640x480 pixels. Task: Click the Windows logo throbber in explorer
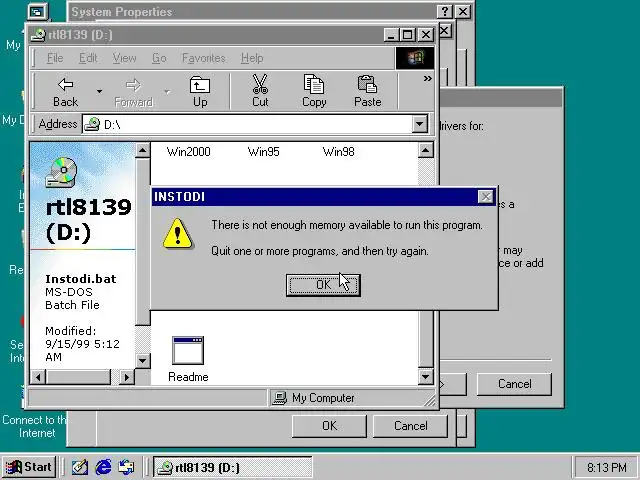pos(415,58)
